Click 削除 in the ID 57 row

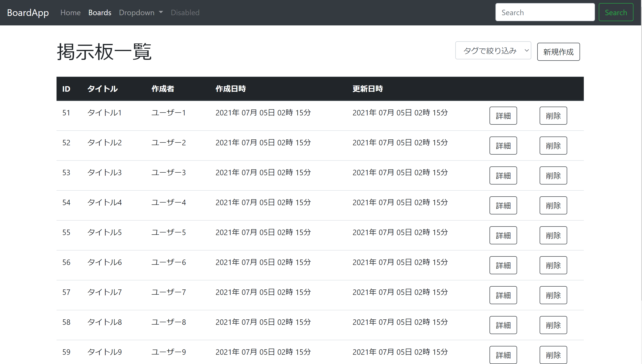pyautogui.click(x=553, y=295)
